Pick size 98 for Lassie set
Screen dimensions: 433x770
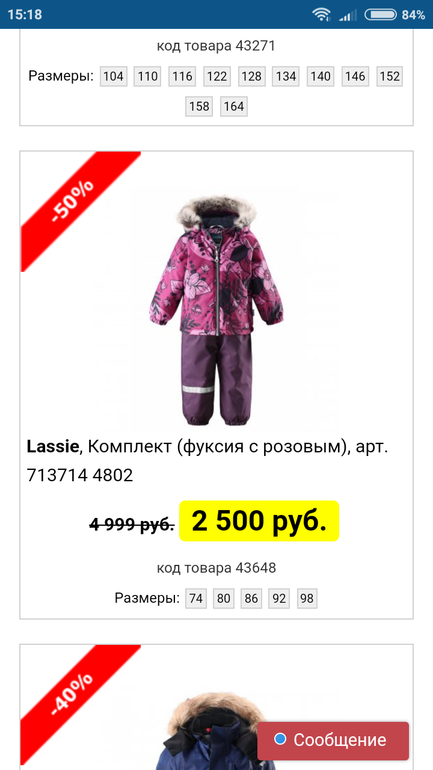click(x=307, y=599)
